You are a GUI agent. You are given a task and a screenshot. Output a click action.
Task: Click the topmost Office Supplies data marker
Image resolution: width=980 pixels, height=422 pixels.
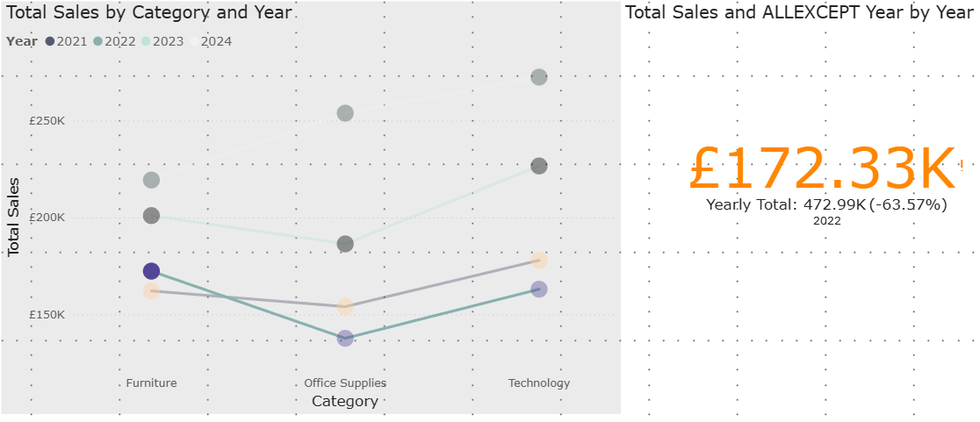point(345,113)
